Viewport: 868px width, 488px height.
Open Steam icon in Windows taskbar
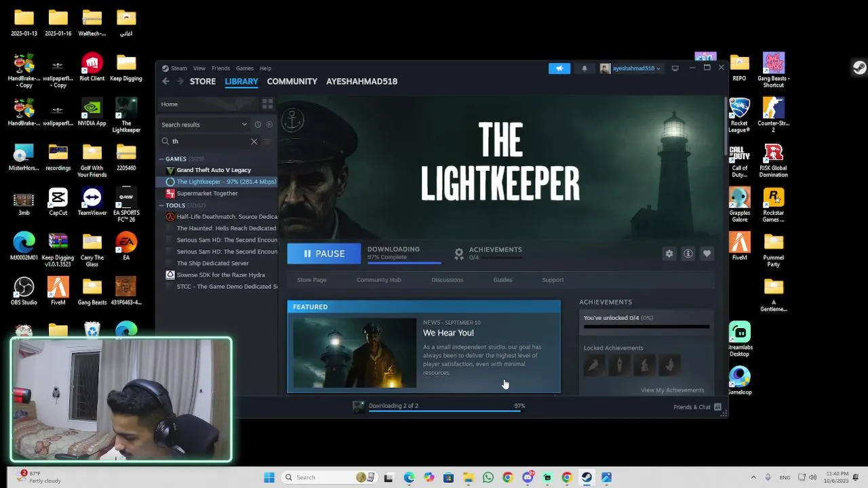pyautogui.click(x=587, y=477)
